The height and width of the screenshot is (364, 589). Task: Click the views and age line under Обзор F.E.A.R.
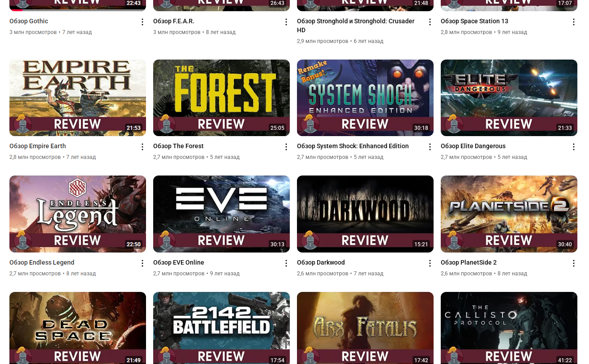pyautogui.click(x=194, y=32)
